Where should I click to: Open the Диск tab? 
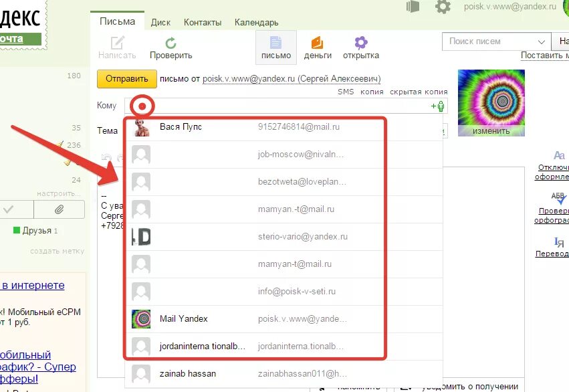point(160,23)
